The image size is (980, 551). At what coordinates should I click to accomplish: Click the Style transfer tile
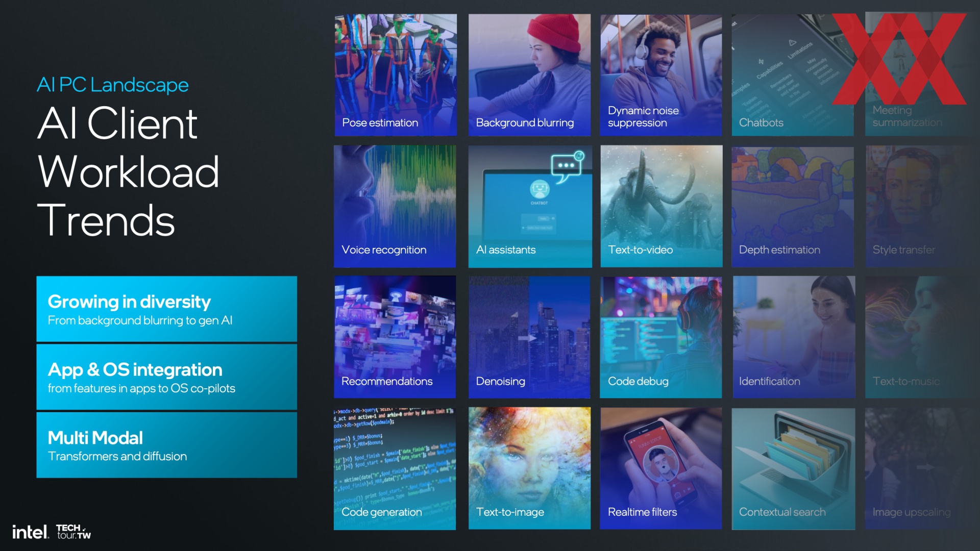[922, 207]
